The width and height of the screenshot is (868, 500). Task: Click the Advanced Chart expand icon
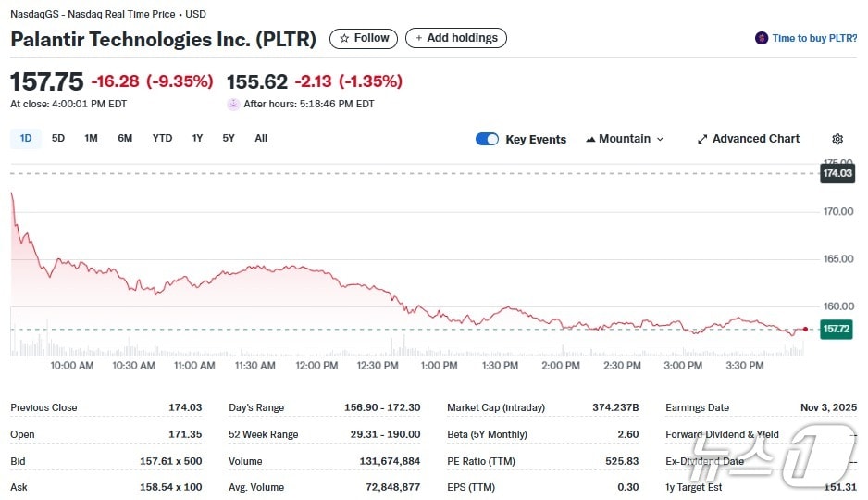tap(702, 139)
